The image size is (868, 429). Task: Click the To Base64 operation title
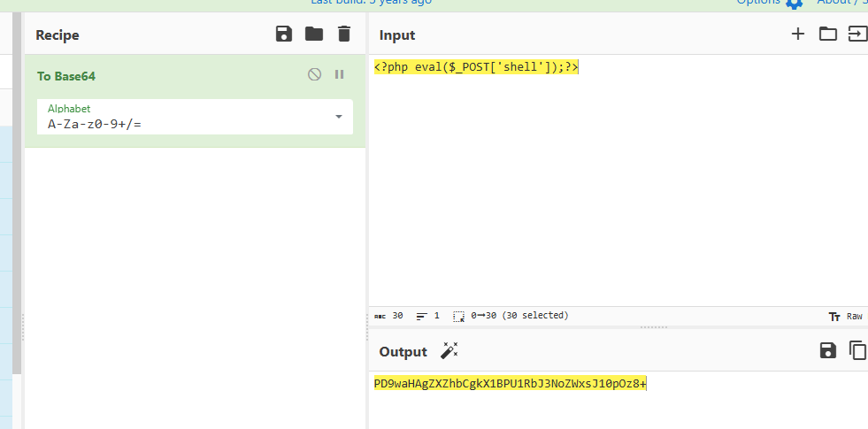[66, 76]
